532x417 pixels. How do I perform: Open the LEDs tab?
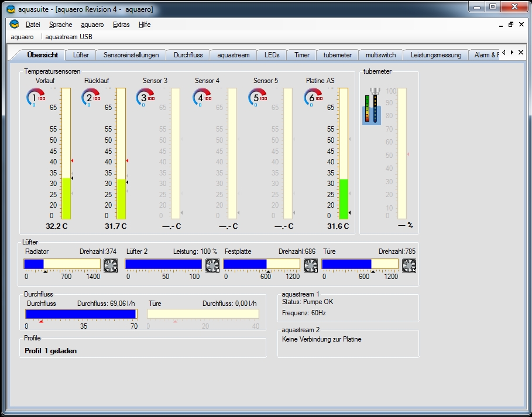pyautogui.click(x=272, y=55)
